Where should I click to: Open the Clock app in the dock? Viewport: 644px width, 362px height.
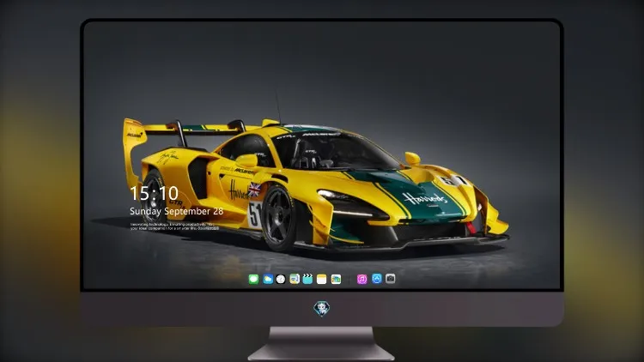click(x=281, y=280)
